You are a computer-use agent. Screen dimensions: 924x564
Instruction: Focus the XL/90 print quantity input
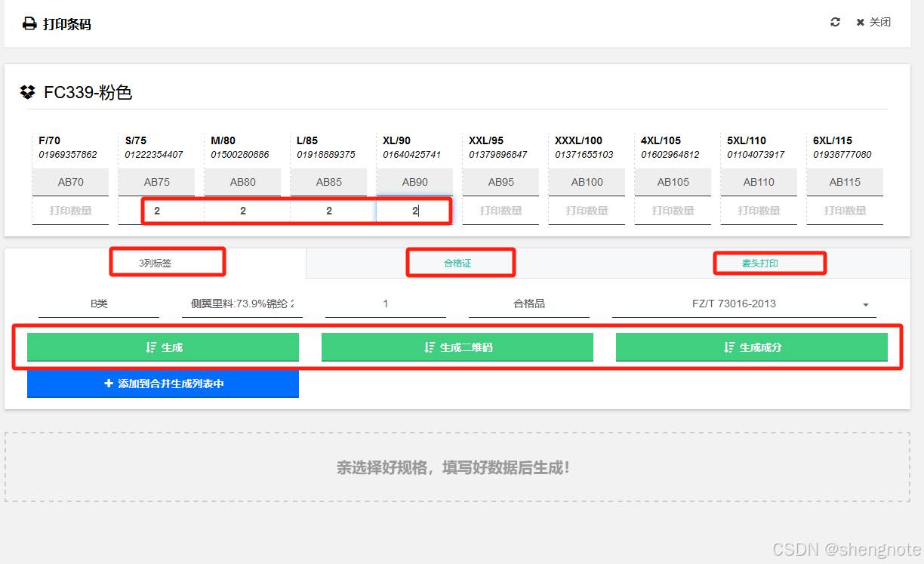click(x=415, y=211)
